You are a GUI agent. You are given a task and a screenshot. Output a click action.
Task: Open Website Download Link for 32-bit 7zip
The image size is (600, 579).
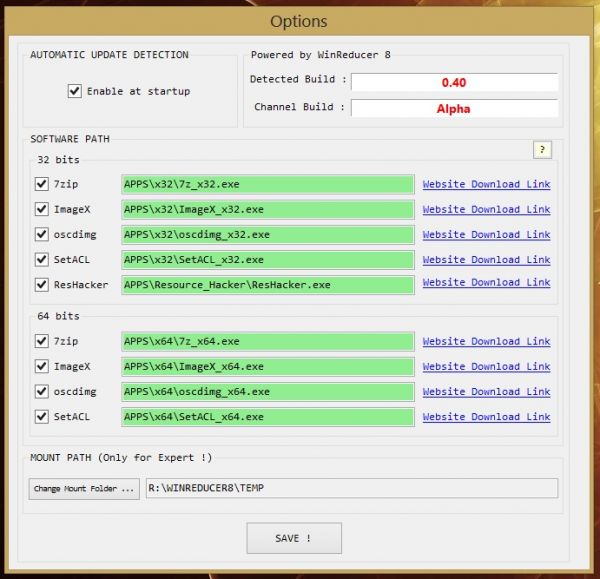(x=486, y=184)
